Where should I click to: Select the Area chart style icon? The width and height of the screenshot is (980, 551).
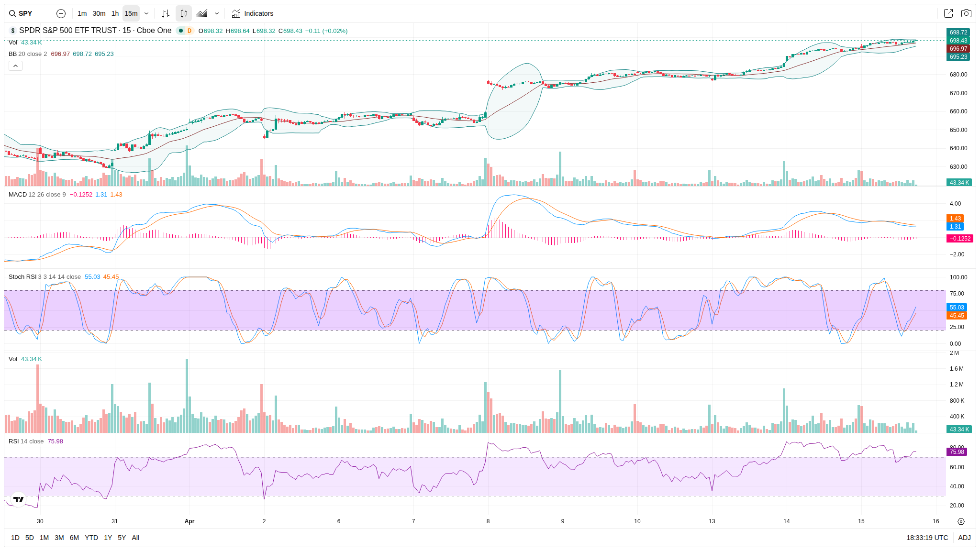coord(202,13)
